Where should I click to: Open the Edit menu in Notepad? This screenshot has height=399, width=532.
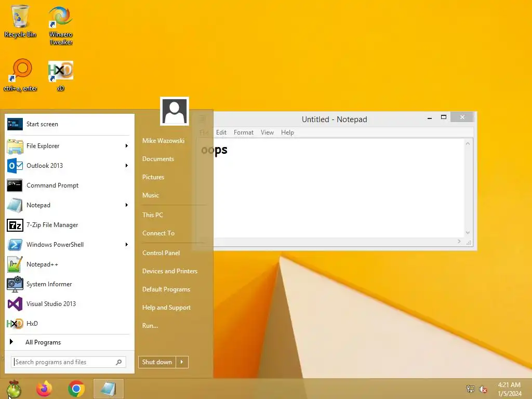click(221, 132)
